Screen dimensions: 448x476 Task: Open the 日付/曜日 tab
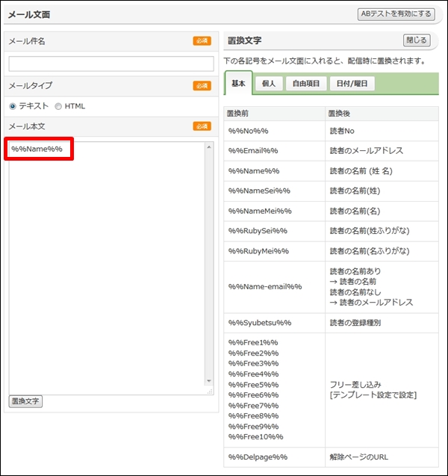[352, 84]
